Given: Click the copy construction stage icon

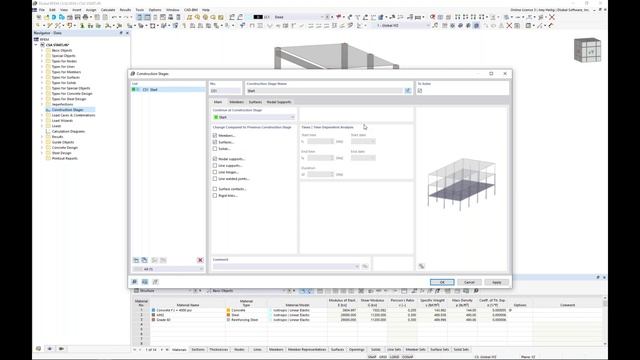Looking at the screenshot, I should [144, 260].
